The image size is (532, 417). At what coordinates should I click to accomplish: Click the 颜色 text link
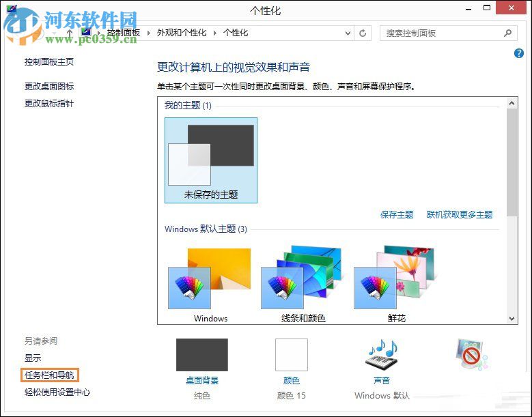[292, 380]
